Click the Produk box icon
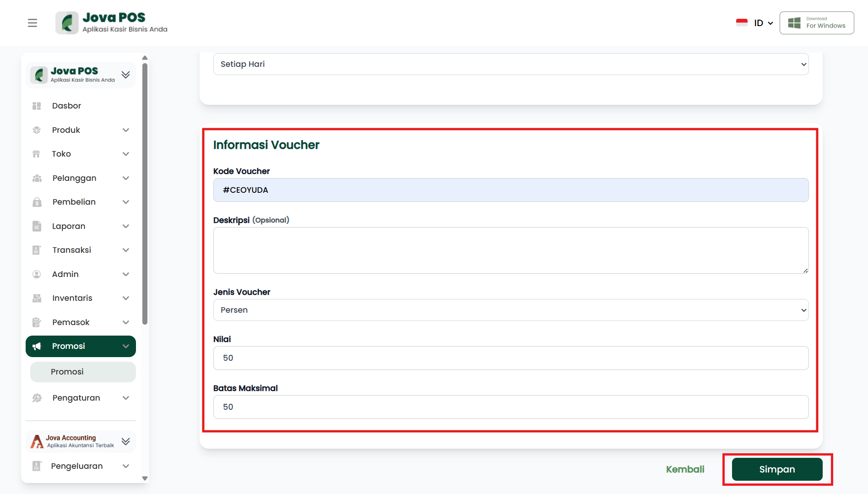 [37, 130]
